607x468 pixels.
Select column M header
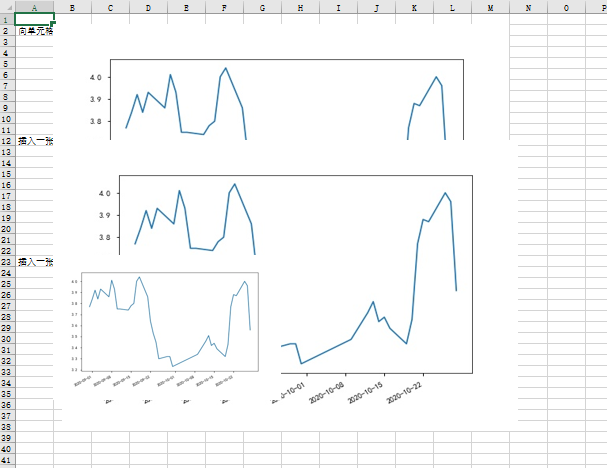click(x=490, y=7)
